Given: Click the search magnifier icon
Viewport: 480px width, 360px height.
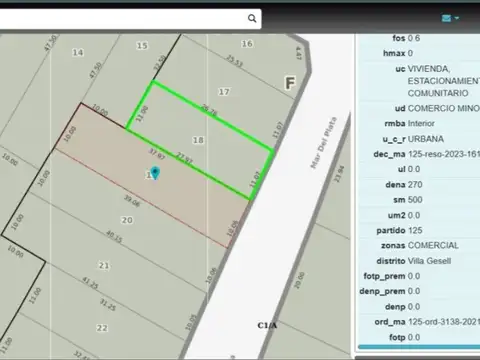Looking at the screenshot, I should 252,18.
